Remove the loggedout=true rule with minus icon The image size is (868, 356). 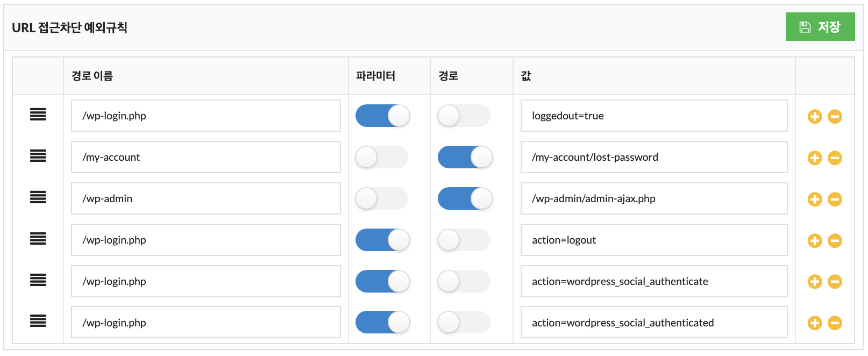835,116
